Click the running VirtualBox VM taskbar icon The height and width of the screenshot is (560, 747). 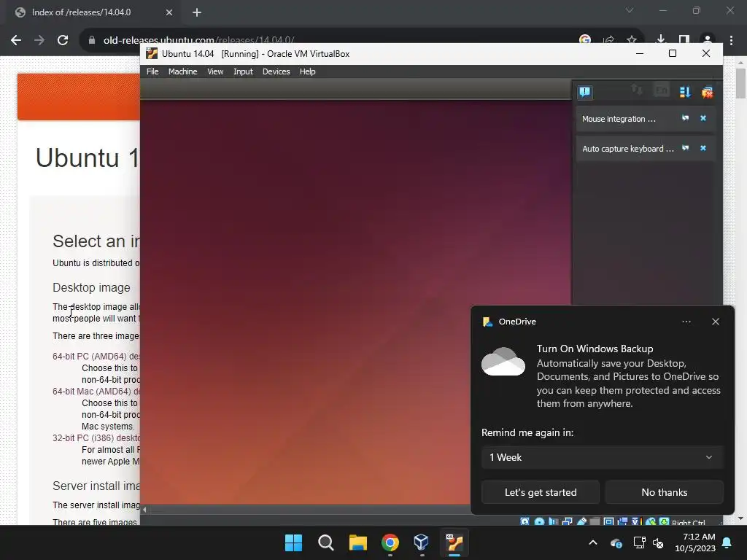tap(454, 542)
